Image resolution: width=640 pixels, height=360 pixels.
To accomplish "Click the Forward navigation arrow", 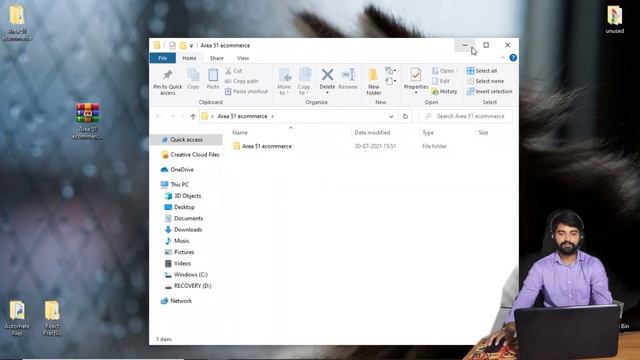I will 172,116.
